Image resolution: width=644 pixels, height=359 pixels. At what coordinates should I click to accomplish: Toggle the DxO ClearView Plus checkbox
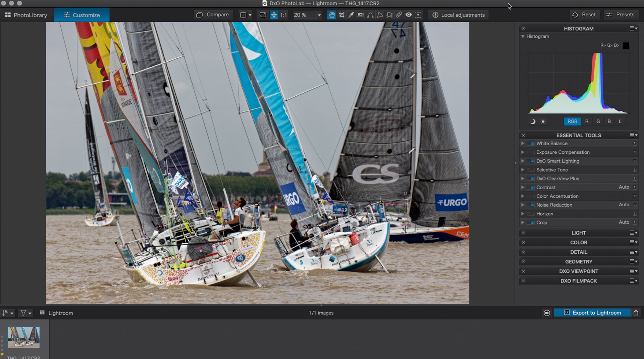(532, 178)
